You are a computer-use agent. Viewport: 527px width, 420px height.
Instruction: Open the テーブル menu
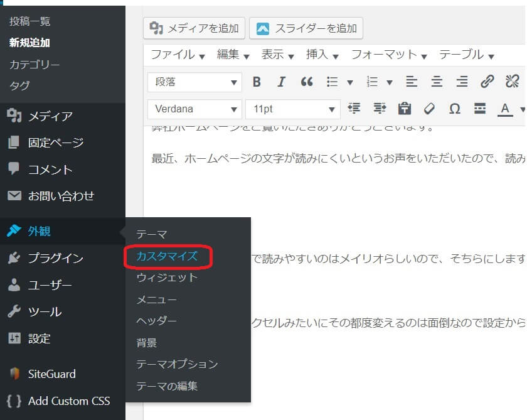tap(467, 55)
